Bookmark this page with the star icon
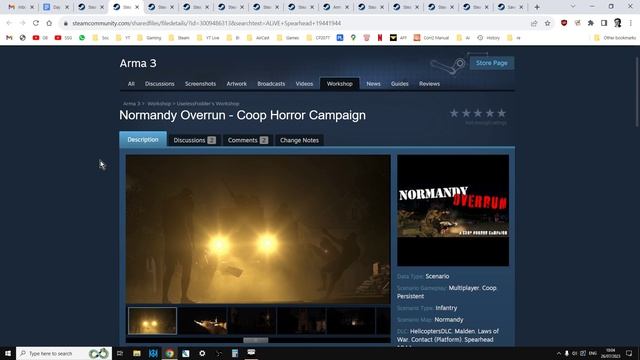 pos(547,23)
